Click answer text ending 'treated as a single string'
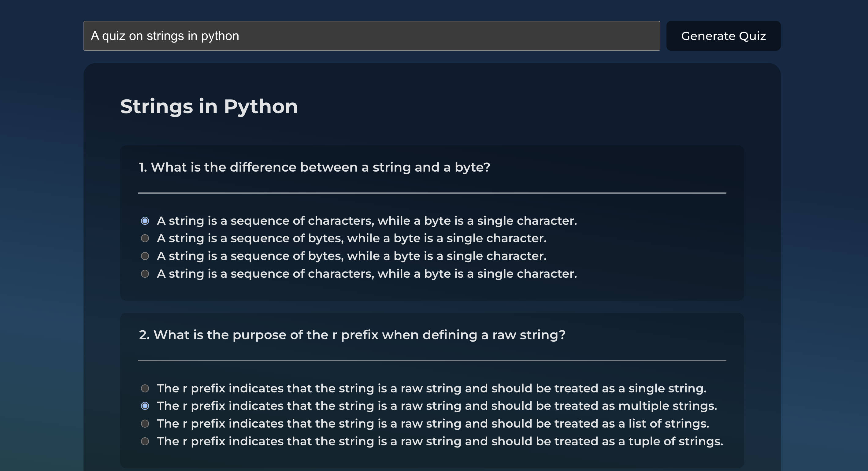The height and width of the screenshot is (471, 868). 432,388
